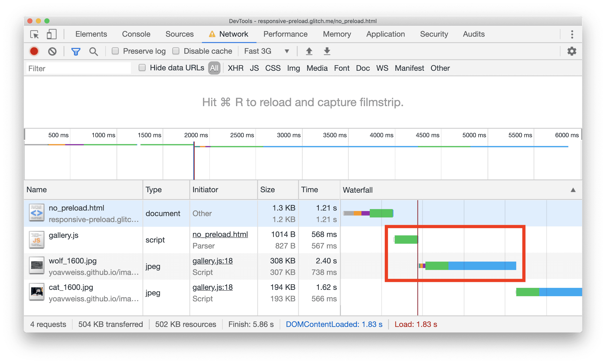Click the DevTools settings gear icon
The height and width of the screenshot is (364, 606).
coord(572,52)
